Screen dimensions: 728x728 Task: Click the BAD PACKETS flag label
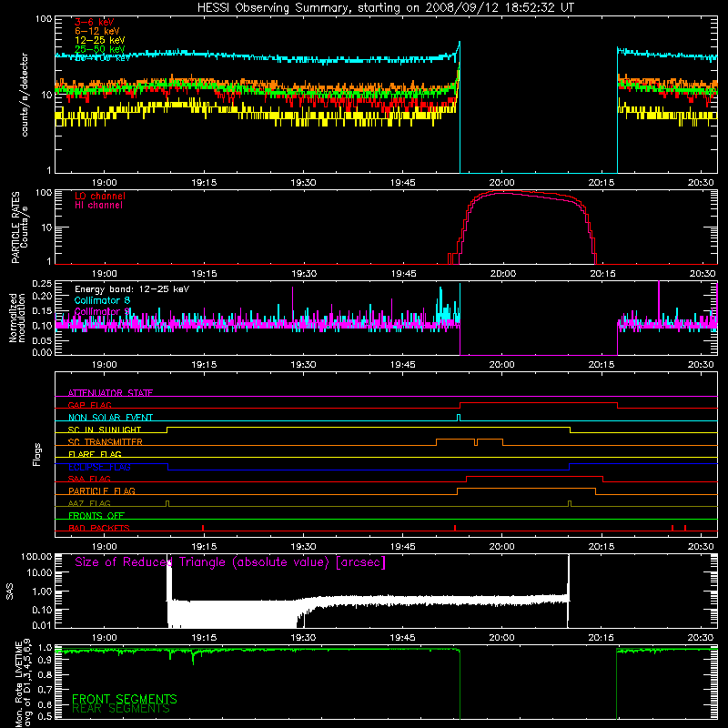pyautogui.click(x=99, y=528)
